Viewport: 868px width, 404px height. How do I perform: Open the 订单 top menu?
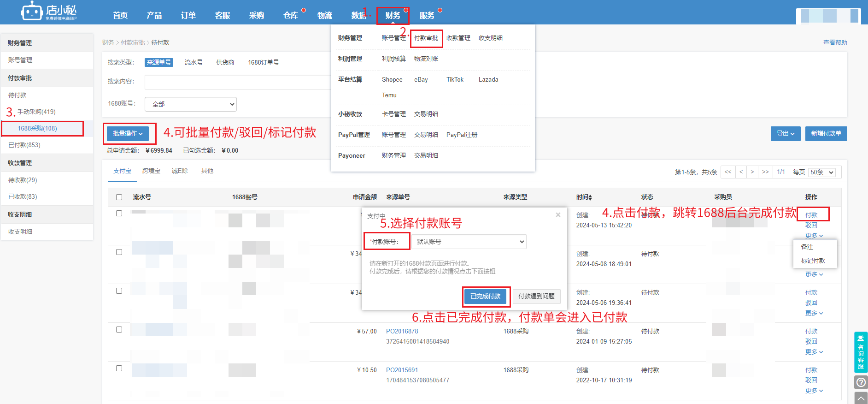pyautogui.click(x=188, y=15)
